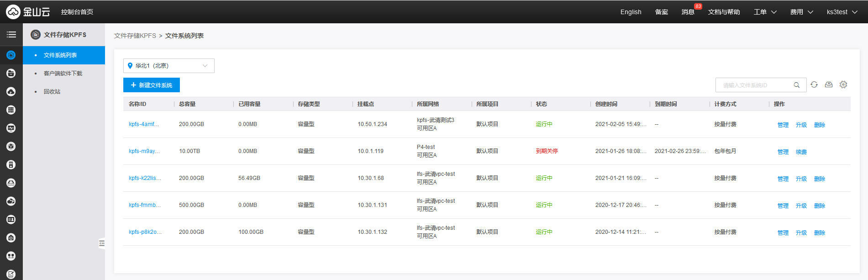
Task: Switch language to English
Action: (x=631, y=12)
